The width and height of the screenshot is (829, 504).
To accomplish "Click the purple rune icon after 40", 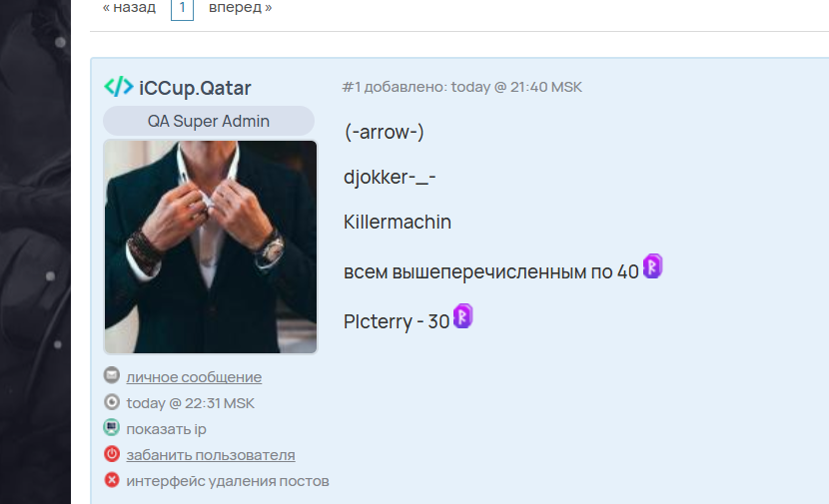I will (652, 265).
